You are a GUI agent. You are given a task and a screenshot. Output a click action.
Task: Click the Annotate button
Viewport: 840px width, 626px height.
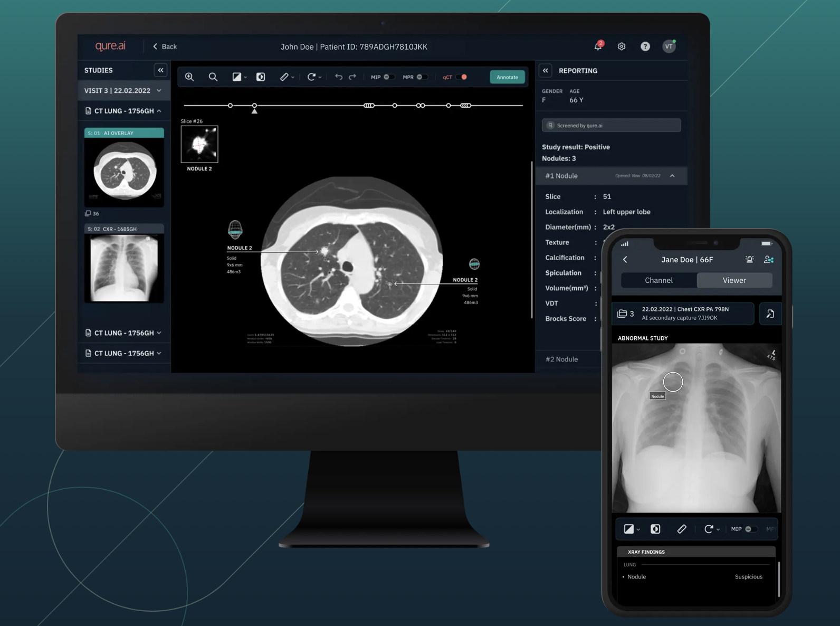coord(507,77)
